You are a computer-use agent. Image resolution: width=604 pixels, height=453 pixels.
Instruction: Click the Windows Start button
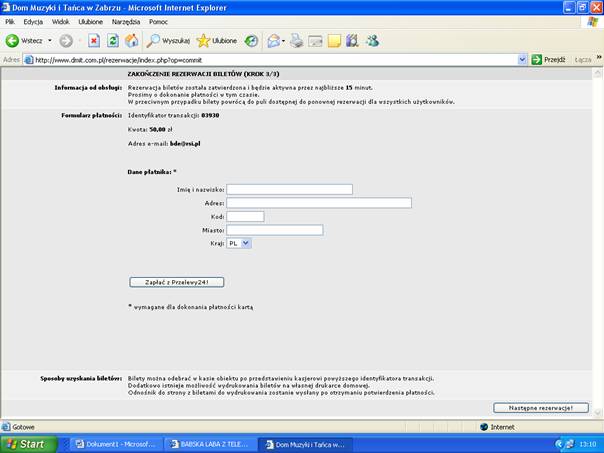click(25, 443)
